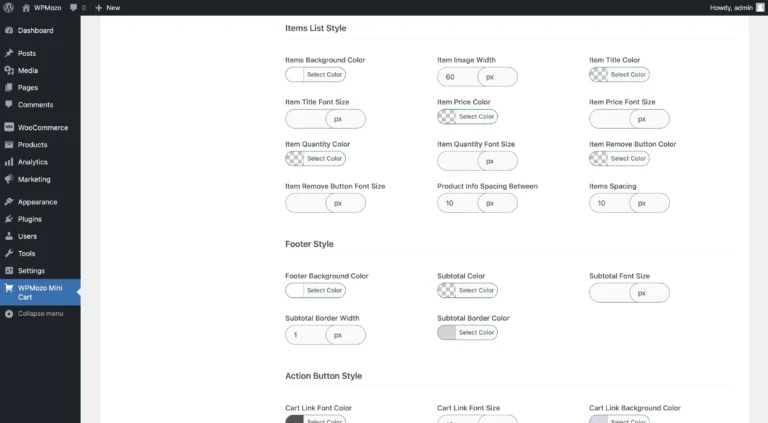Click Select Color for Item Price Color
The image size is (768, 423).
[476, 117]
